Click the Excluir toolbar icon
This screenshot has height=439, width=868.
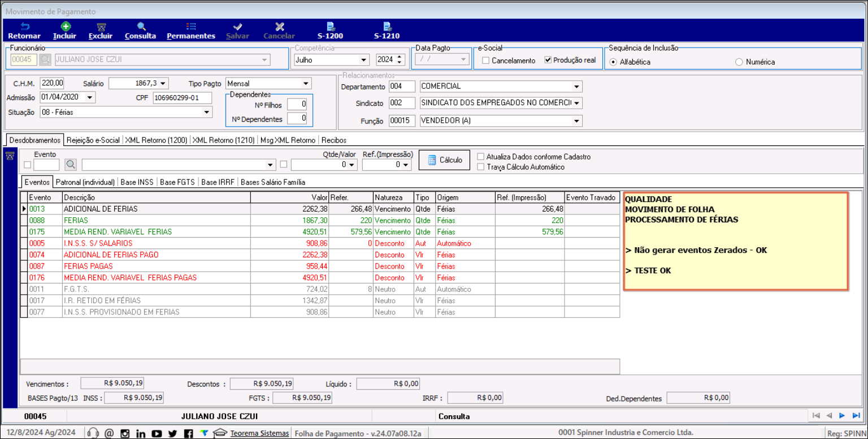[x=101, y=26]
